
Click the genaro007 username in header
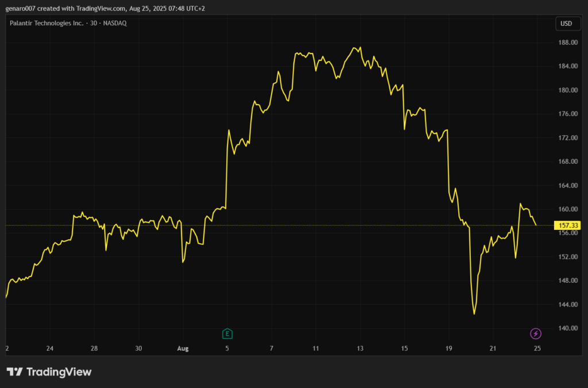pos(19,7)
